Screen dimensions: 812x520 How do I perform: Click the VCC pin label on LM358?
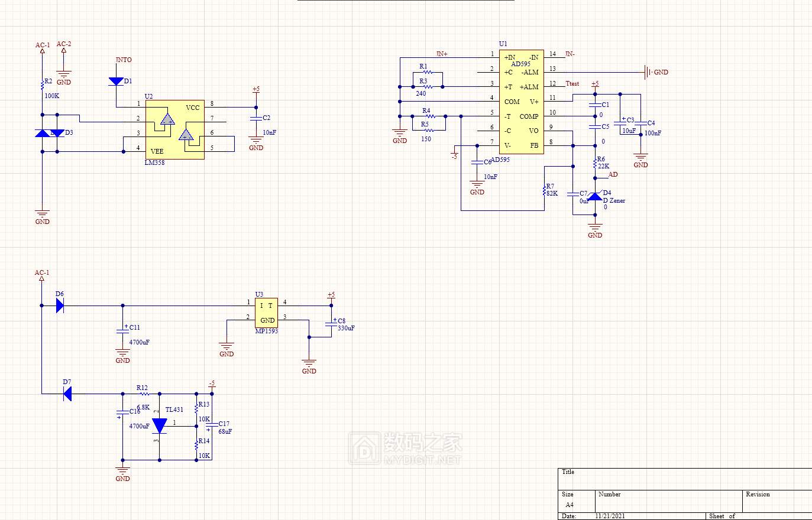(193, 108)
